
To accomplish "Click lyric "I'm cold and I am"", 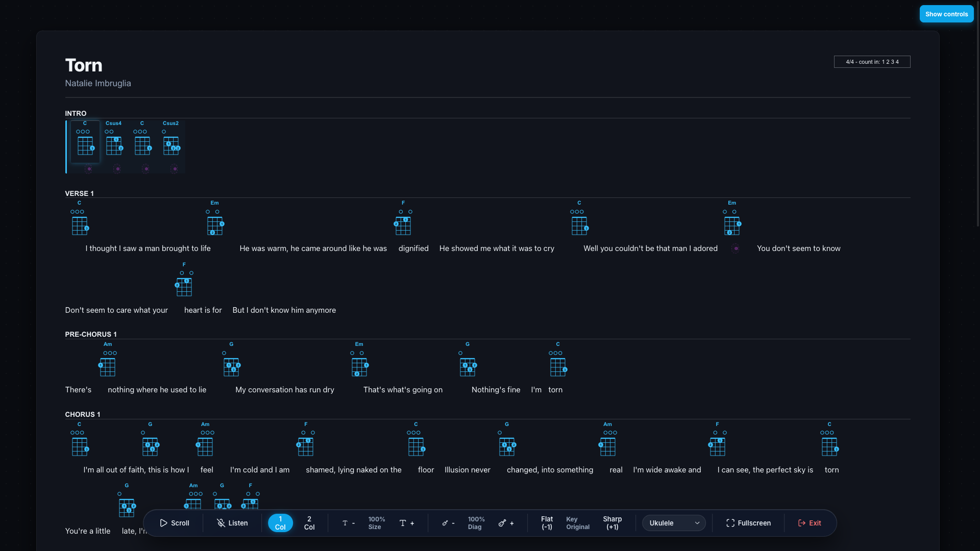I will (x=260, y=470).
